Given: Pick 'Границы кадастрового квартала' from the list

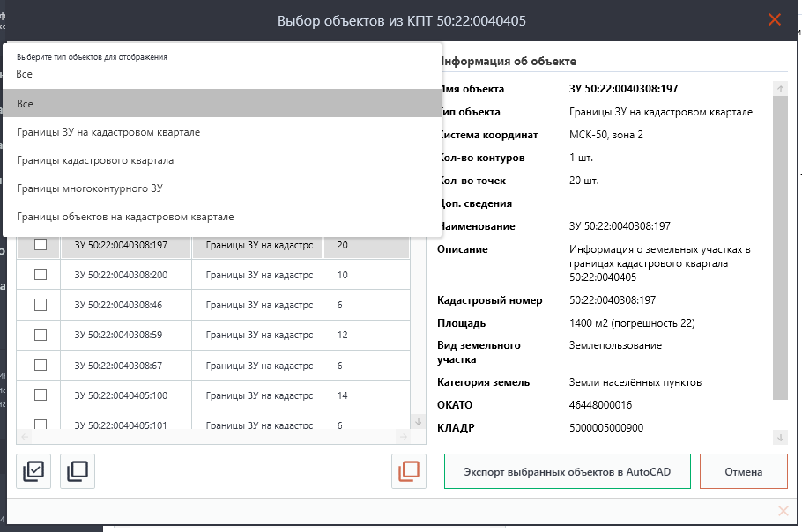Looking at the screenshot, I should (95, 160).
